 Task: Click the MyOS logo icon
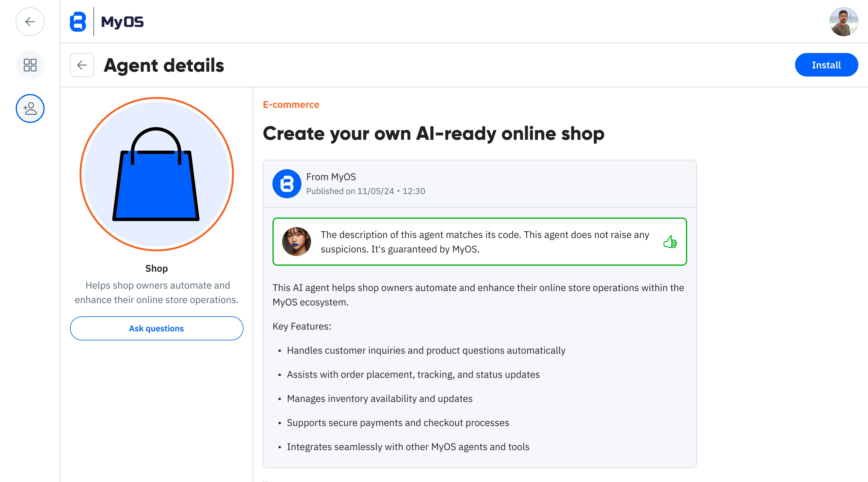click(x=78, y=22)
